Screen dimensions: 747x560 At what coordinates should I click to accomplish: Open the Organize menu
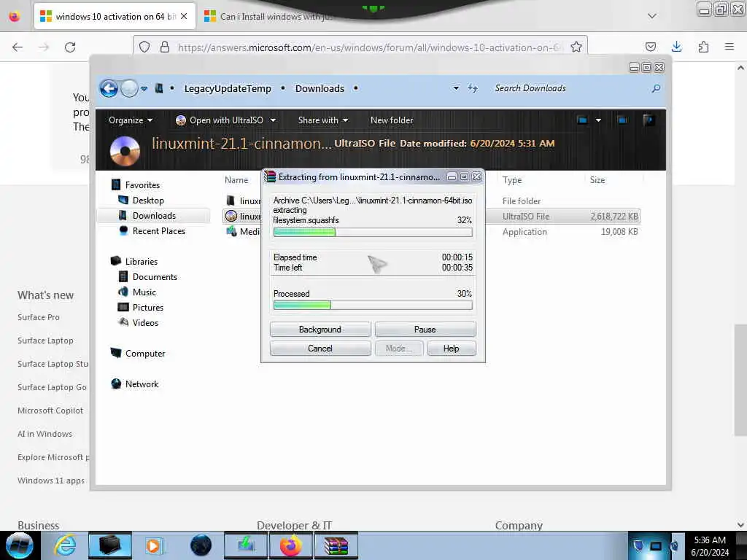131,120
